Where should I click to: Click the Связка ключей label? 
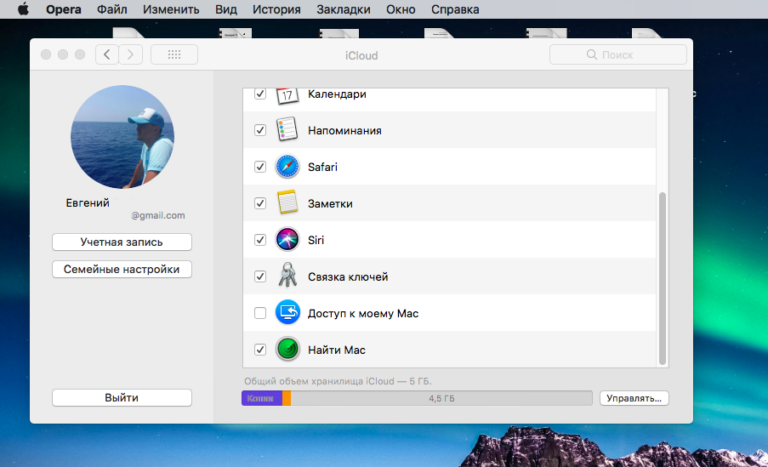[x=348, y=277]
